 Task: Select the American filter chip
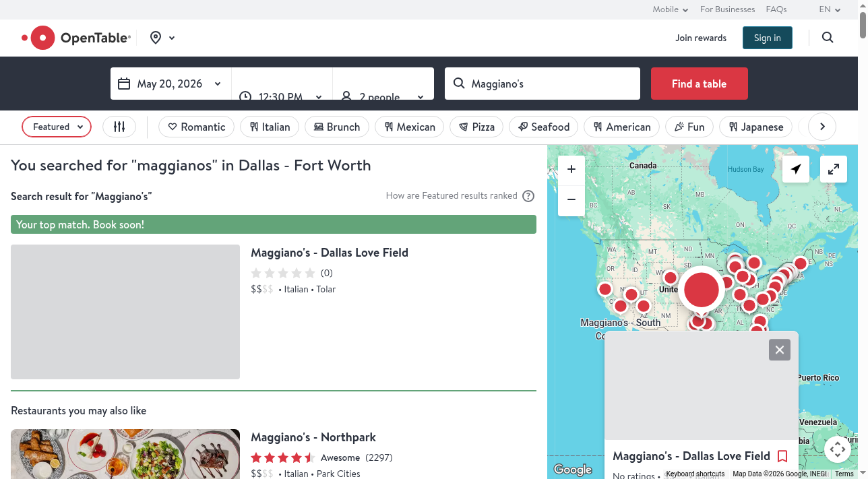[x=622, y=127]
